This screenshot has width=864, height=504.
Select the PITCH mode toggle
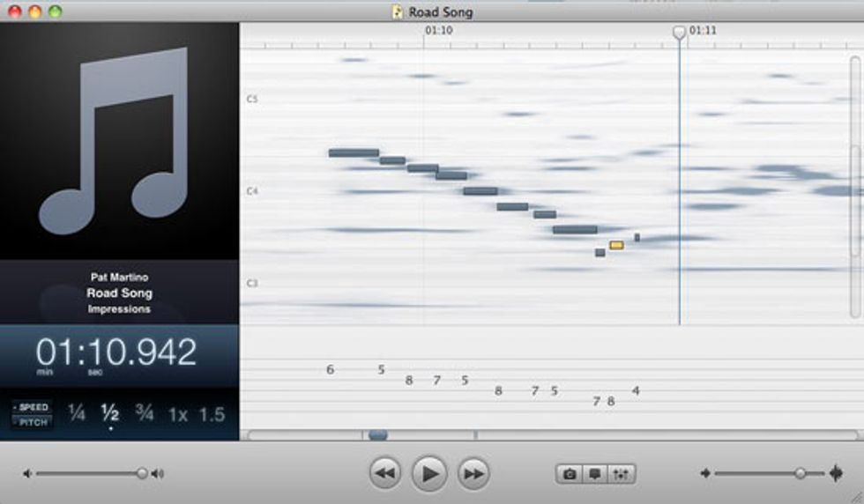tap(33, 422)
